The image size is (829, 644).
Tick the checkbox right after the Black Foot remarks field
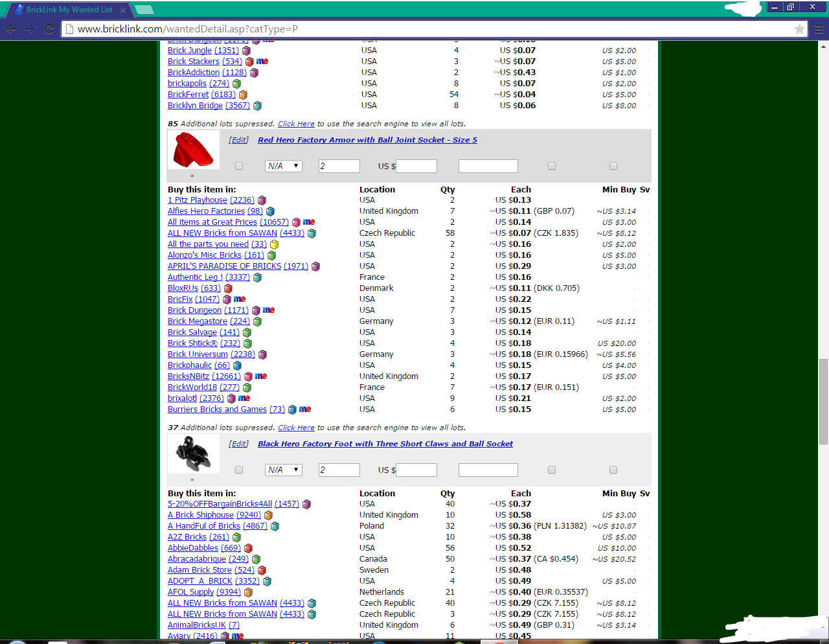pyautogui.click(x=552, y=470)
